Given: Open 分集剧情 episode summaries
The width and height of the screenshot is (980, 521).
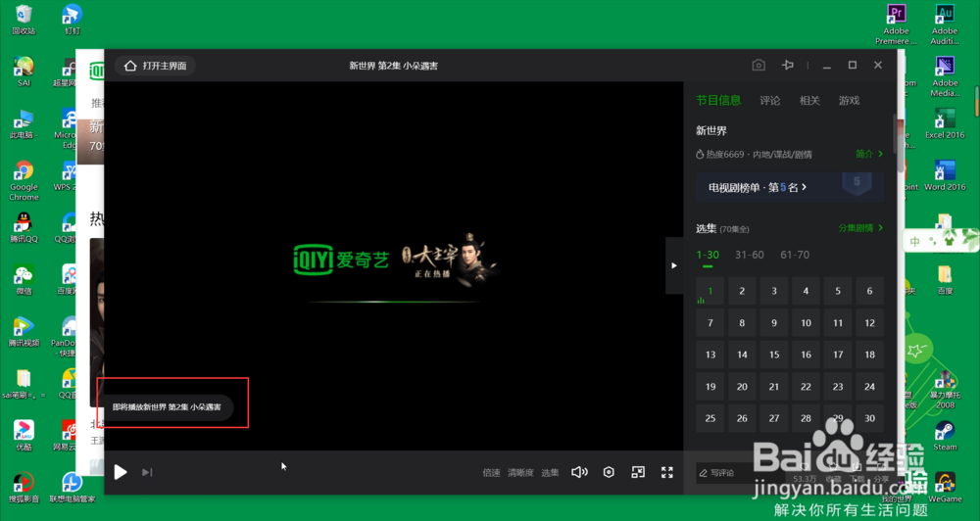Looking at the screenshot, I should tap(860, 228).
